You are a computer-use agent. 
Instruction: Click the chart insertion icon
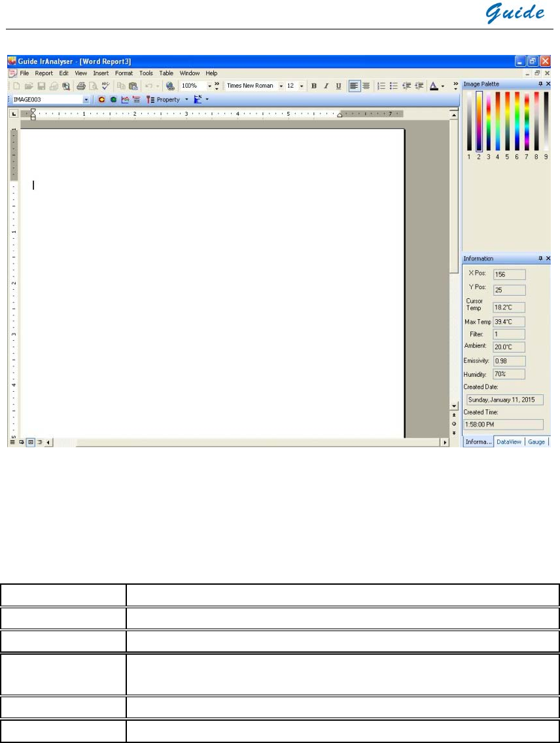[x=125, y=99]
